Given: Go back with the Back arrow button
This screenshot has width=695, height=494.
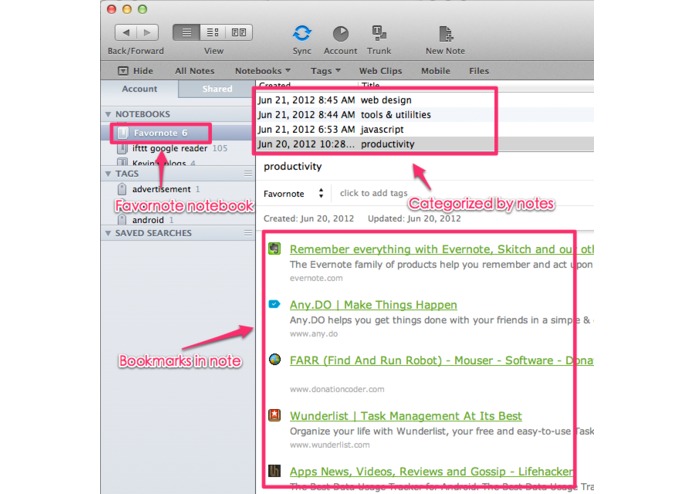Looking at the screenshot, I should pos(126,32).
